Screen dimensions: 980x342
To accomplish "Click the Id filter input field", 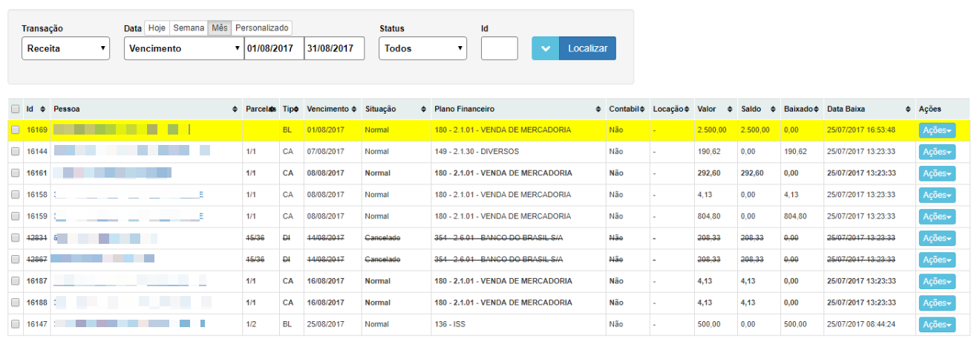I will tap(499, 48).
